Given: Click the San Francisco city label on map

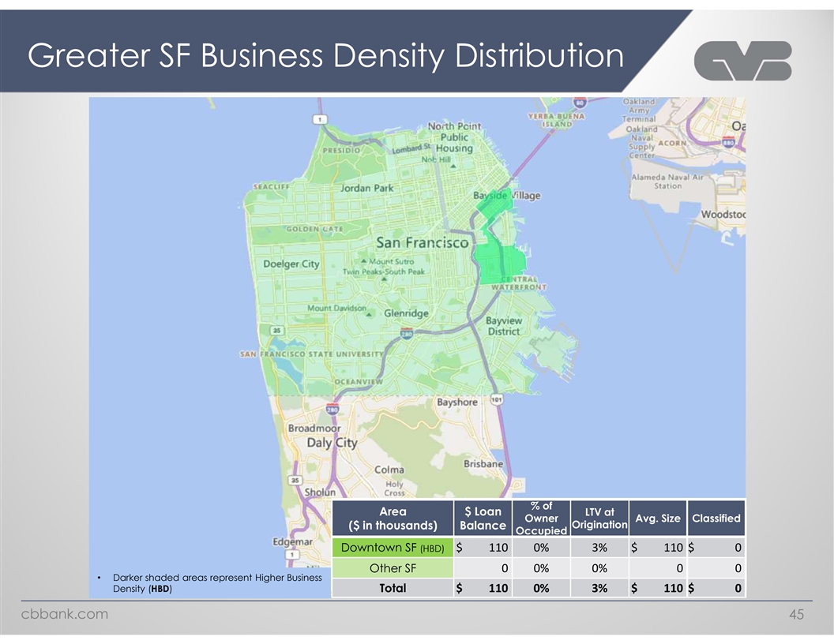Looking at the screenshot, I should point(422,242).
